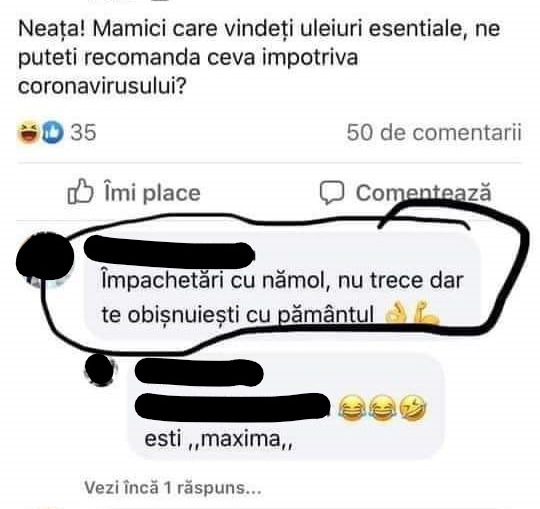
Task: Click the flexed bicep emoji in comment
Action: pyautogui.click(x=426, y=313)
